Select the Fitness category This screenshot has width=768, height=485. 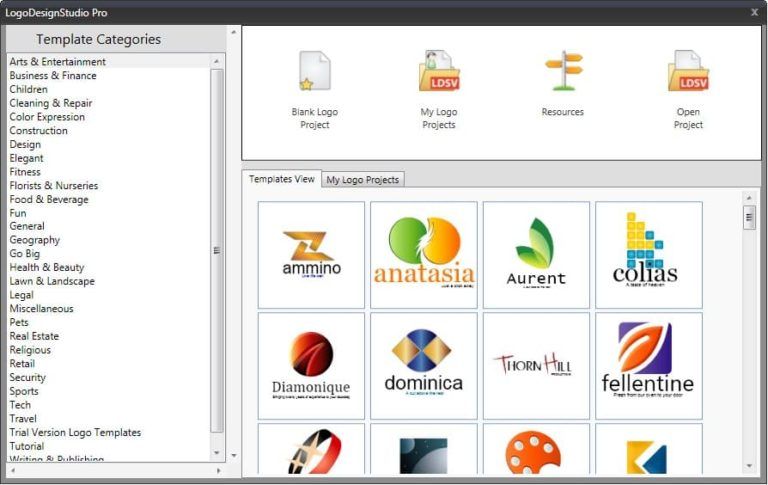25,171
